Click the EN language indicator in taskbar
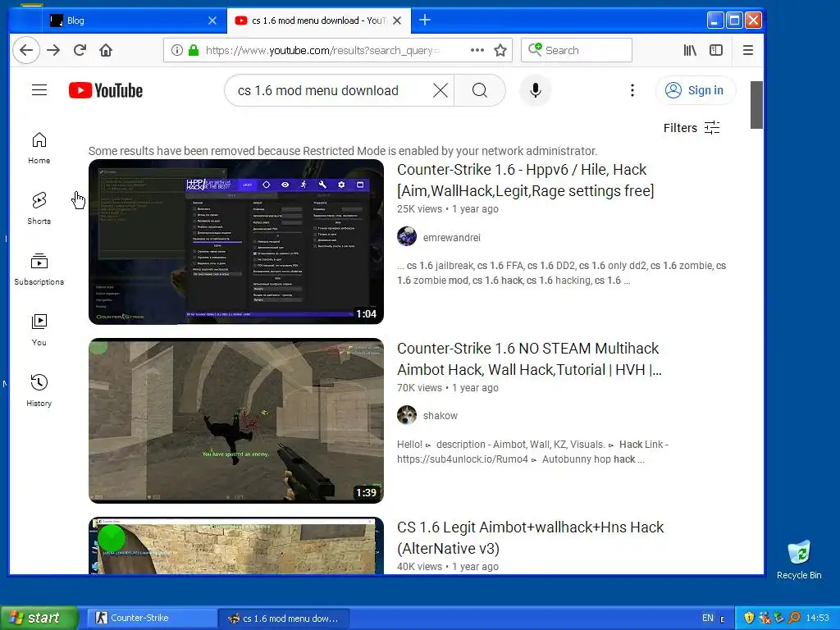This screenshot has width=840, height=630. coord(708,619)
